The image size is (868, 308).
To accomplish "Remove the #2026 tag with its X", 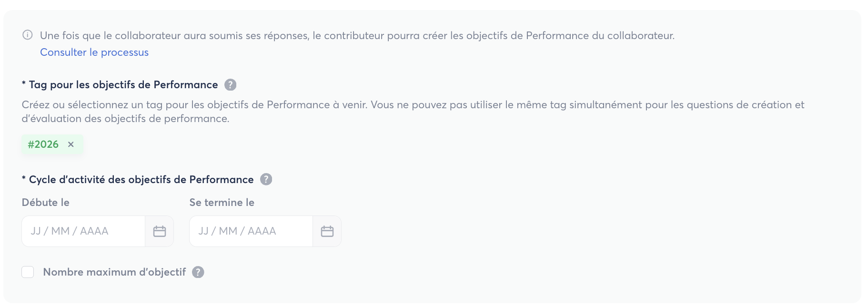I will click(x=71, y=144).
